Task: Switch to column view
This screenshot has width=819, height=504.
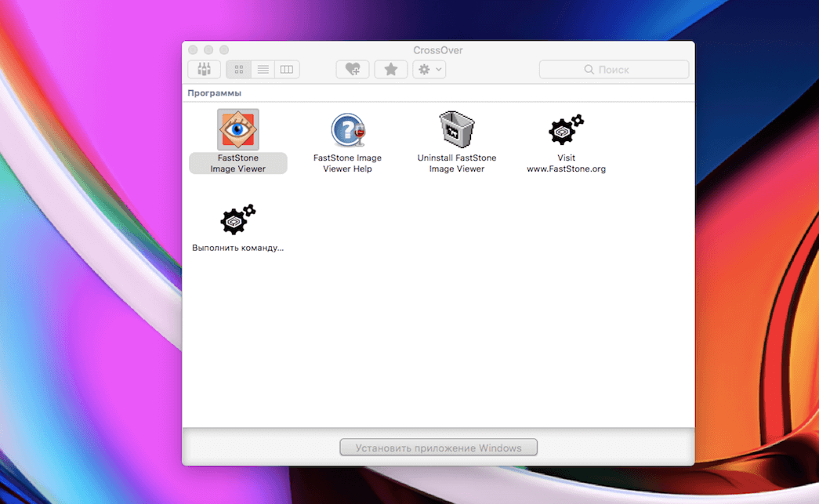Action: pyautogui.click(x=287, y=70)
